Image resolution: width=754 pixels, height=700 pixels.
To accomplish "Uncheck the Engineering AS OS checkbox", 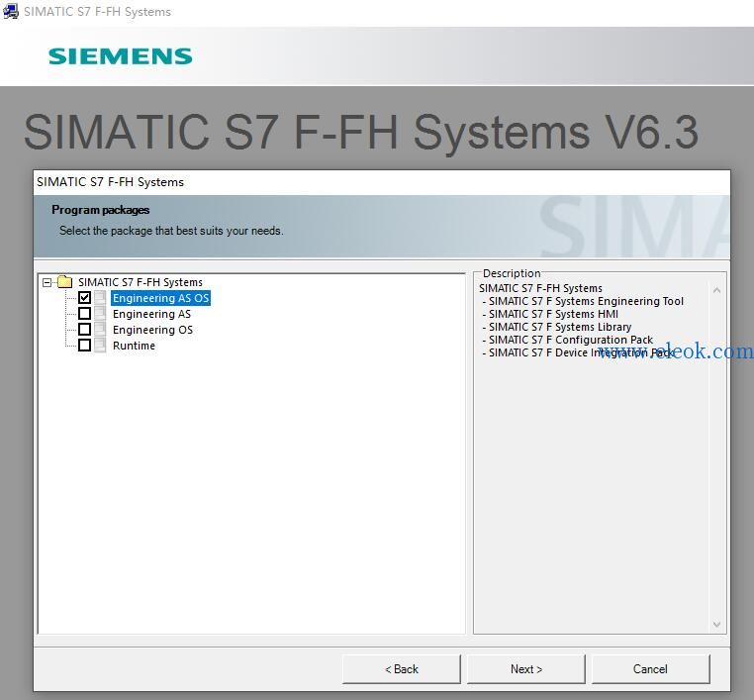I will (85, 298).
